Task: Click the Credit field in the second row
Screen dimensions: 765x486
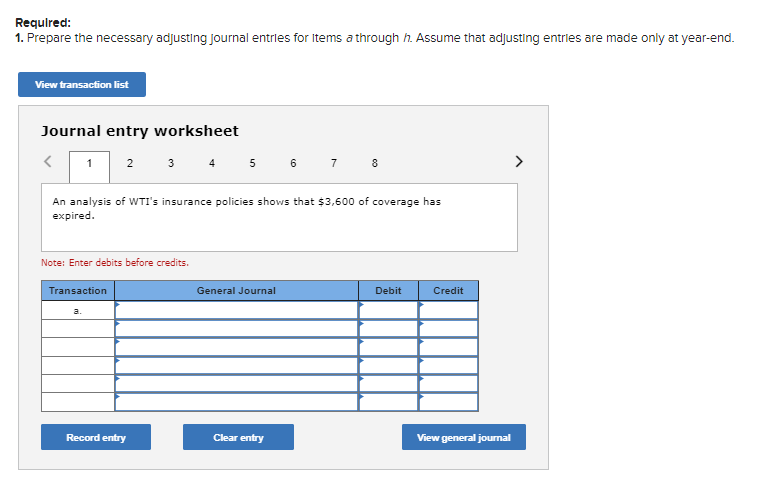Action: (448, 329)
